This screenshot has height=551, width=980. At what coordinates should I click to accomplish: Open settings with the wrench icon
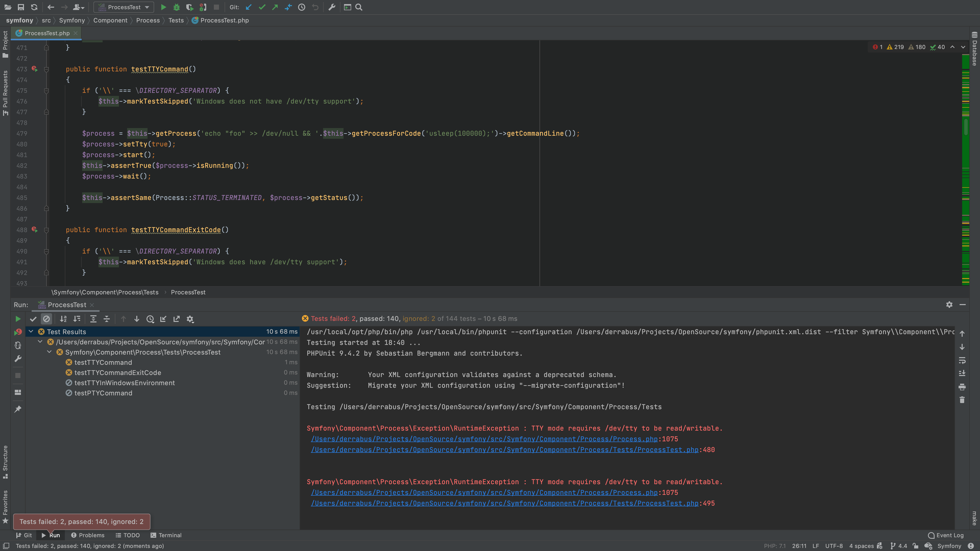click(x=332, y=7)
